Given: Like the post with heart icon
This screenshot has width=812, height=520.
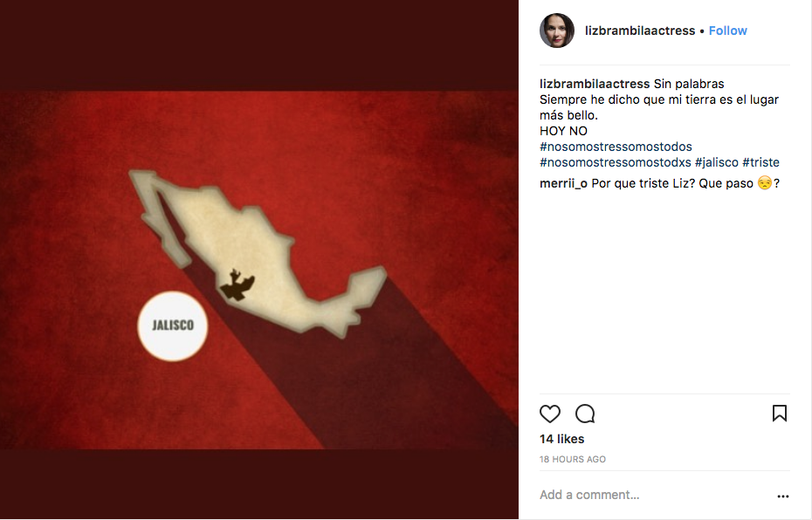Looking at the screenshot, I should click(x=549, y=414).
